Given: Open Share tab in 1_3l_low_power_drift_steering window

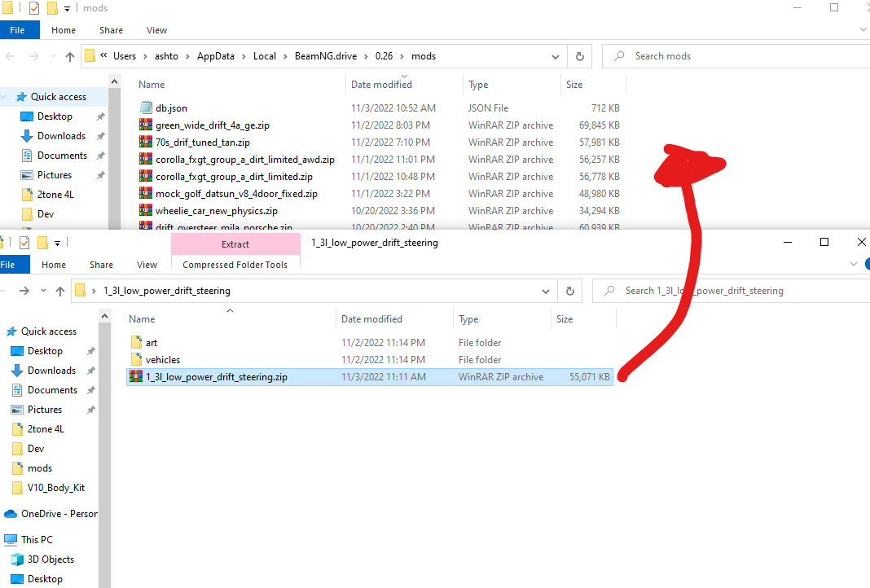Looking at the screenshot, I should tap(101, 265).
